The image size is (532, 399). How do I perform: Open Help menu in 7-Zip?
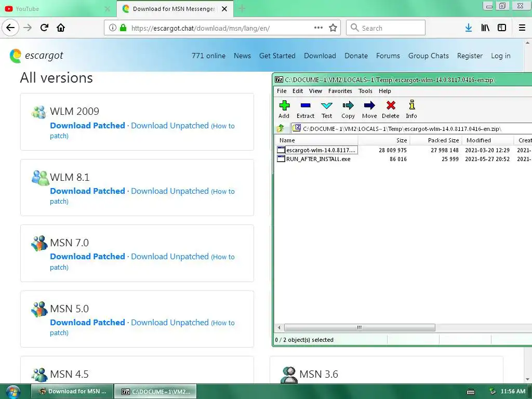pos(385,91)
